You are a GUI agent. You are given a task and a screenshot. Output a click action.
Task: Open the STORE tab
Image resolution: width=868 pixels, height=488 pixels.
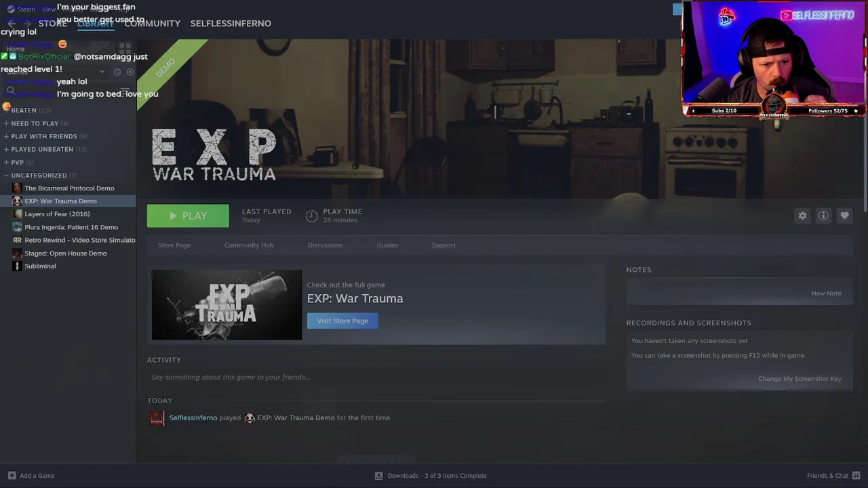(52, 23)
